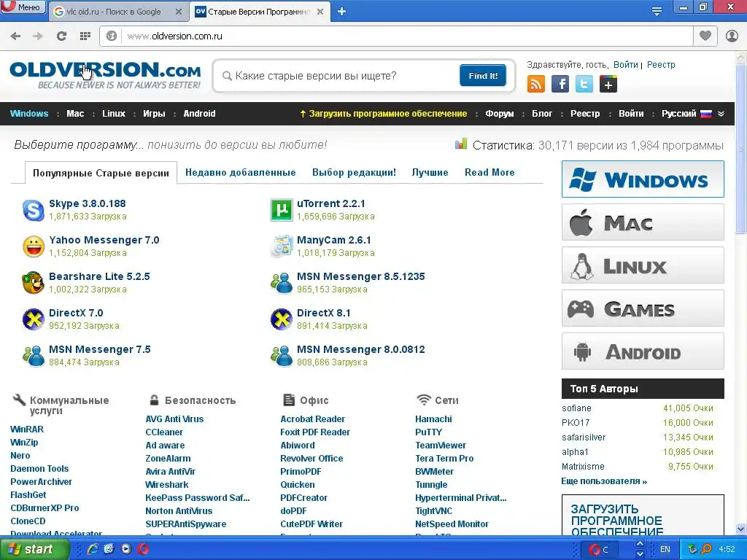
Task: Open the user profile icon in toolbar
Action: point(732,36)
